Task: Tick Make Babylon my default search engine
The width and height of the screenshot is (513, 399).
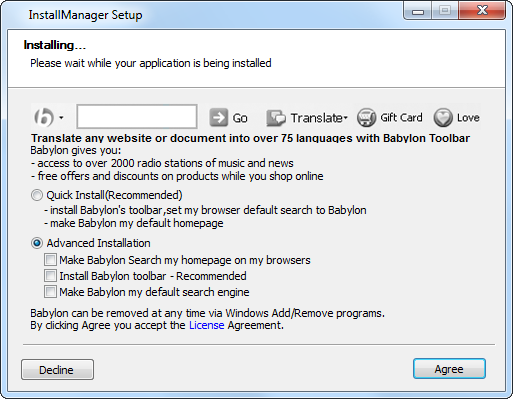Action: pos(50,292)
